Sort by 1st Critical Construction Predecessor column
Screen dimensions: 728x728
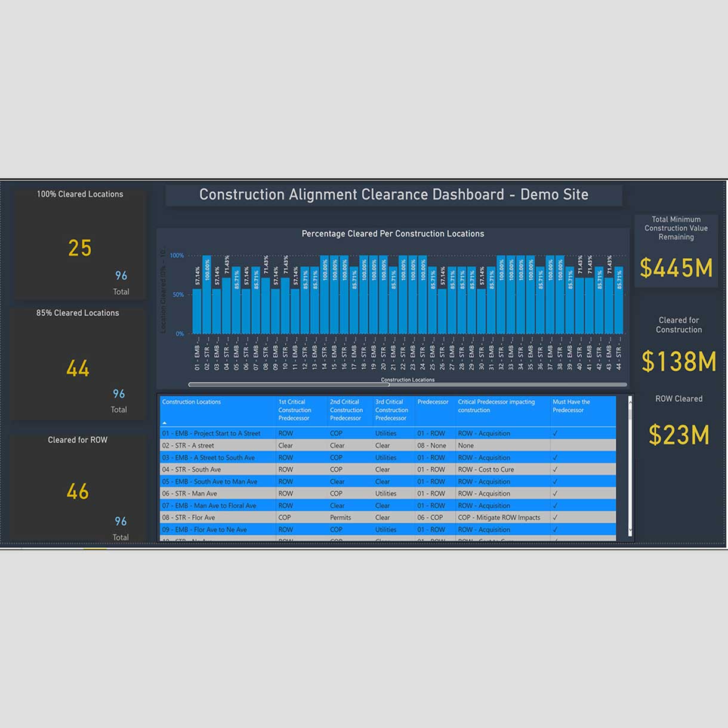(295, 410)
